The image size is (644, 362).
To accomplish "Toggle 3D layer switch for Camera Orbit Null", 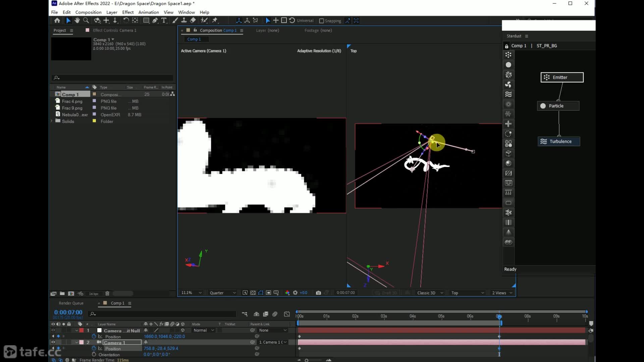I will [x=183, y=330].
